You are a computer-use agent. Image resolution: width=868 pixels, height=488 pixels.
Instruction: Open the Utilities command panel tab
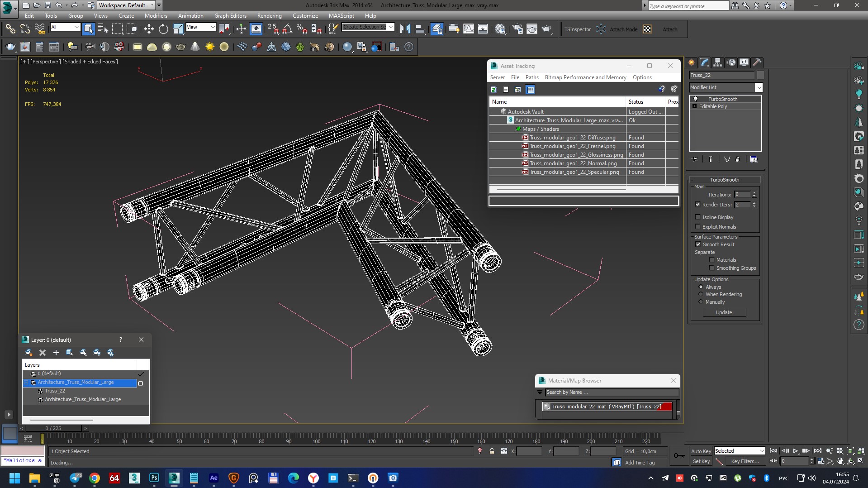757,62
